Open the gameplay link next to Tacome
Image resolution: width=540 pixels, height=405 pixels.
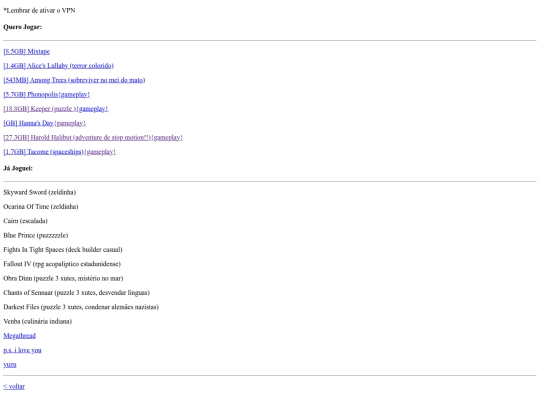click(x=100, y=152)
